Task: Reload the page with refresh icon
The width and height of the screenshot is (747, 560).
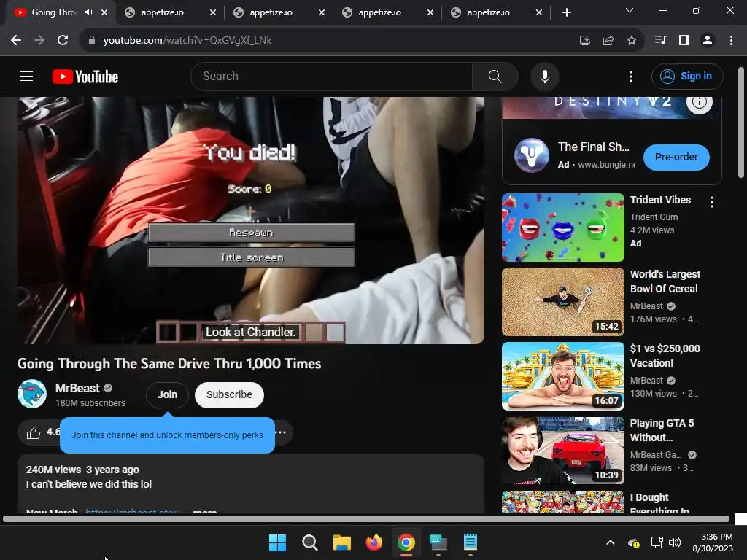Action: (63, 41)
